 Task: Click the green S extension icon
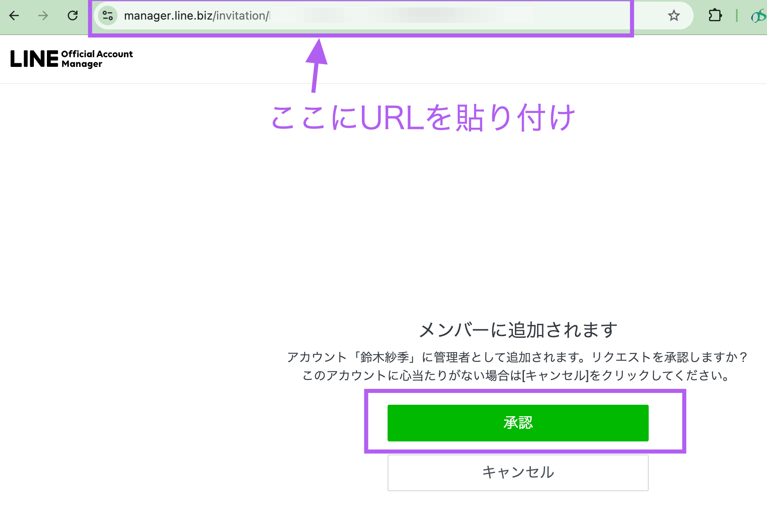759,16
